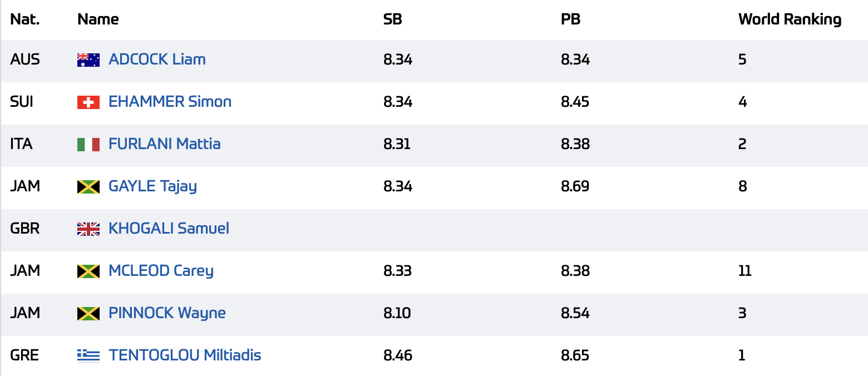Click the SB column header

click(x=392, y=19)
